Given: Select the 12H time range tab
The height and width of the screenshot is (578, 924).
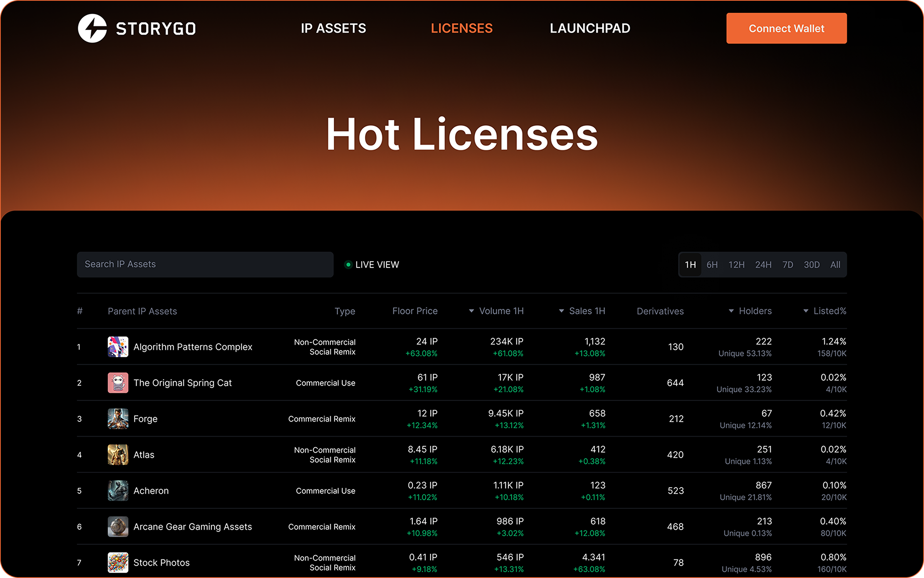Looking at the screenshot, I should point(736,265).
